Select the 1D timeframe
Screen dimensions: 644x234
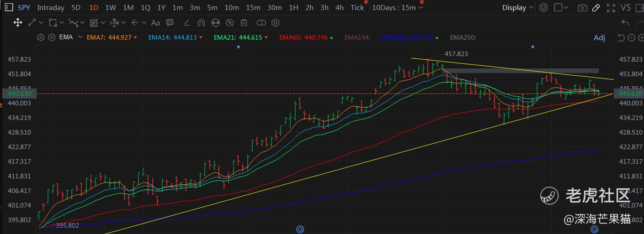point(94,7)
